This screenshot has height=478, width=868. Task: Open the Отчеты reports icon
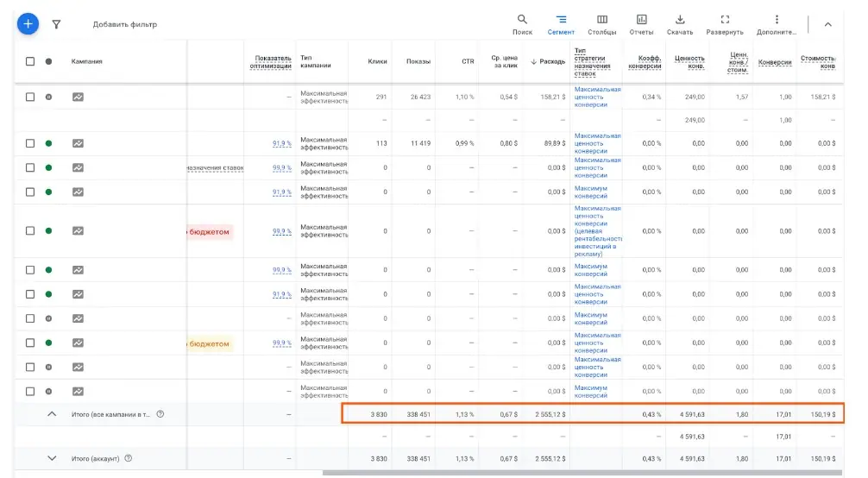tap(641, 23)
